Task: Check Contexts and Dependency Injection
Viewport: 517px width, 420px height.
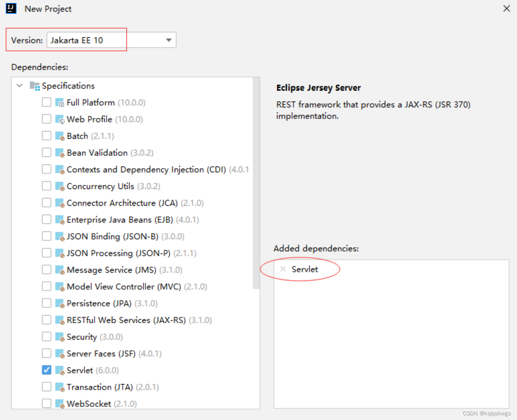Action: pyautogui.click(x=47, y=169)
